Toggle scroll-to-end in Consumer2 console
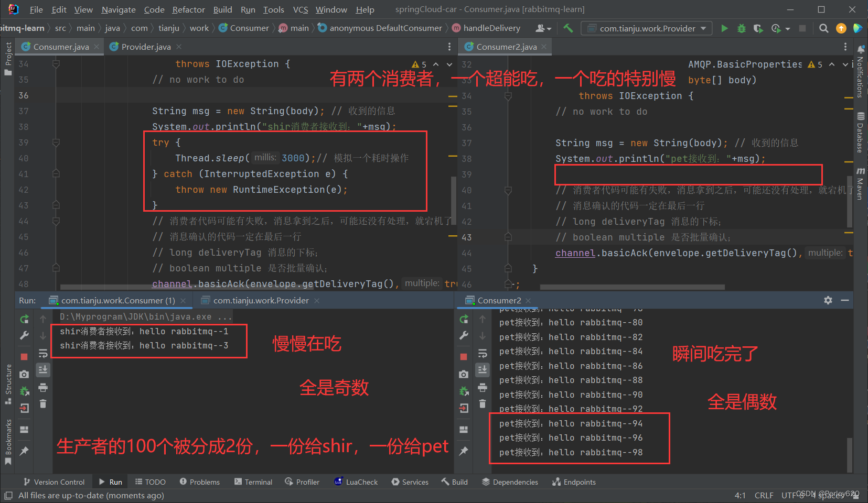This screenshot has height=503, width=868. tap(483, 369)
